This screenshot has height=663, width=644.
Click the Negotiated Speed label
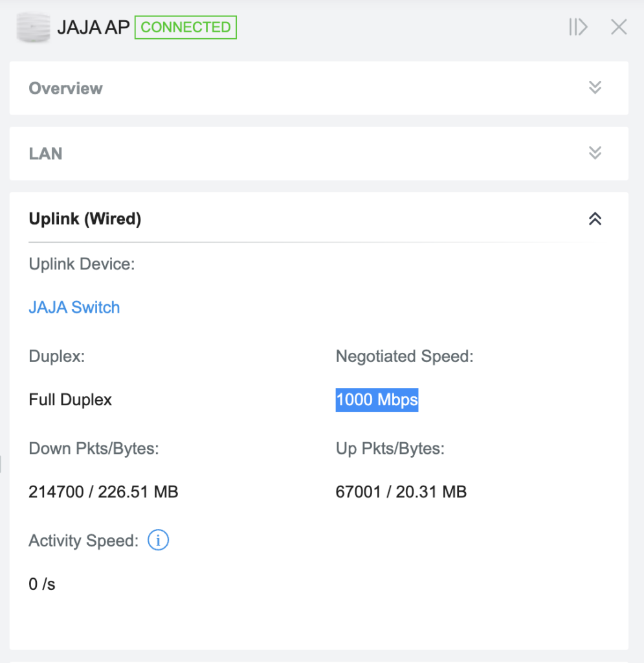pyautogui.click(x=405, y=356)
